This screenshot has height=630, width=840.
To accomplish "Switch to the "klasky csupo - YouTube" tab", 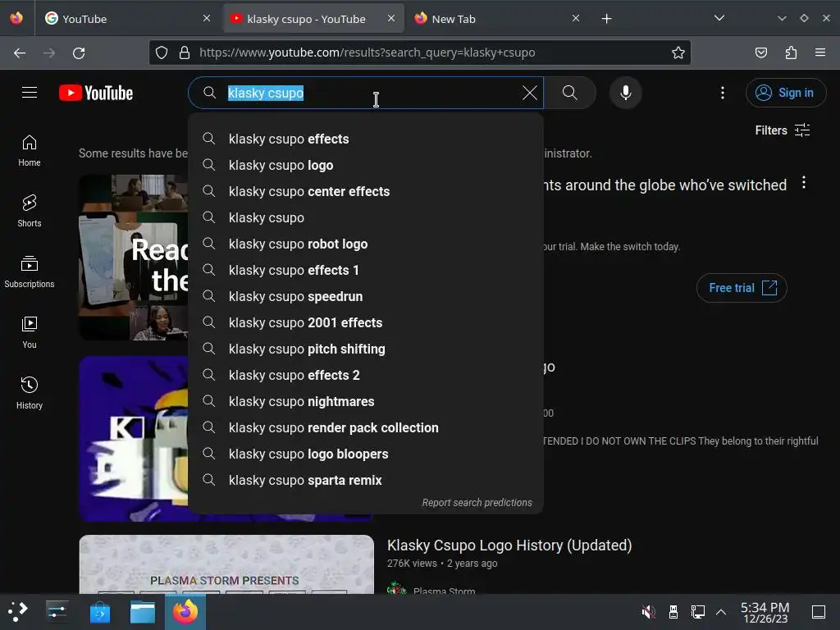I will pyautogui.click(x=313, y=19).
